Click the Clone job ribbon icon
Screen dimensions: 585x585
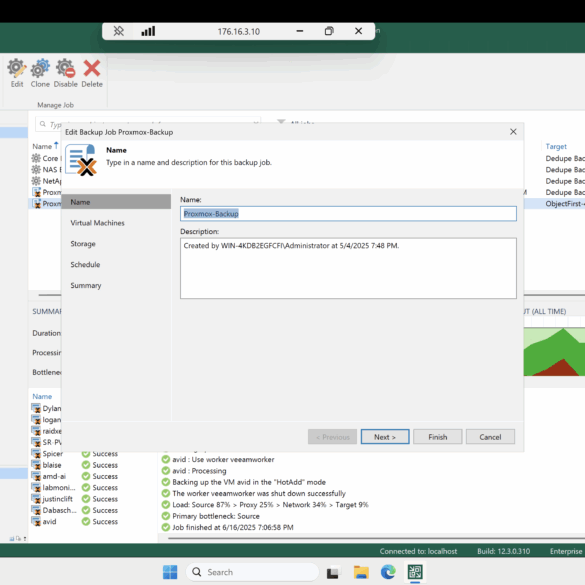click(40, 68)
